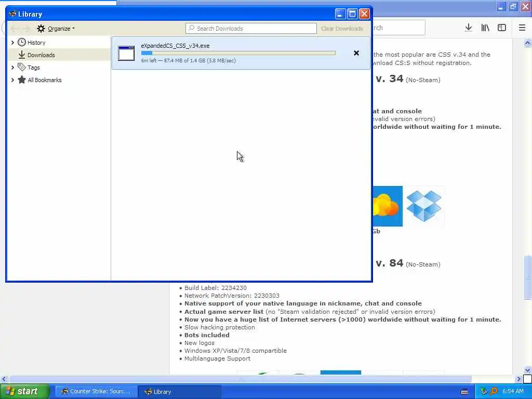Viewport: 532px width, 399px height.
Task: Click the eXpandedCS_CSS_v34.exe file icon
Action: (126, 54)
